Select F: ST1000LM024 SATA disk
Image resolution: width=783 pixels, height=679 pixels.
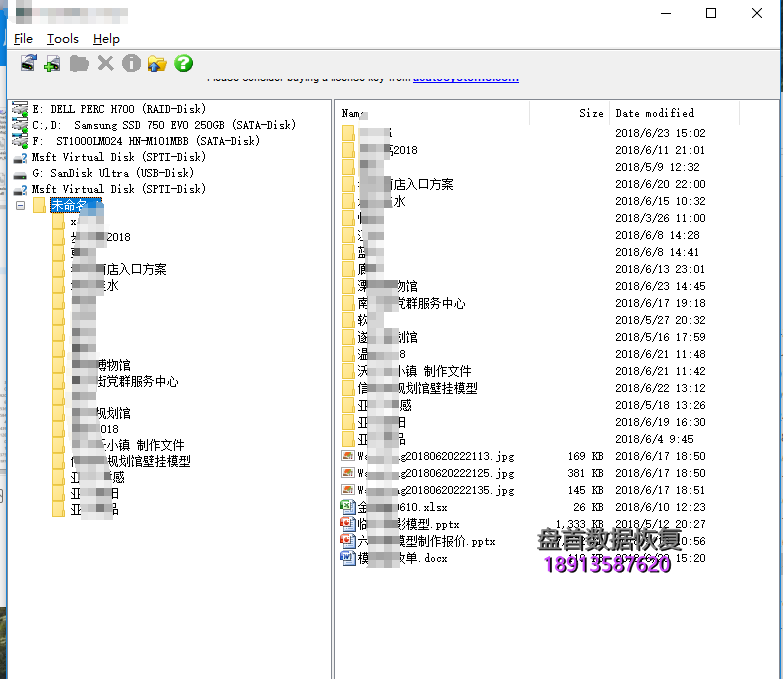[146, 141]
